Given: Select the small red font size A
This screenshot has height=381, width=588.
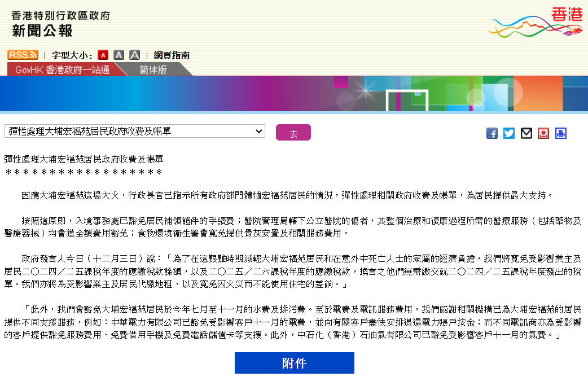Looking at the screenshot, I should [x=103, y=55].
